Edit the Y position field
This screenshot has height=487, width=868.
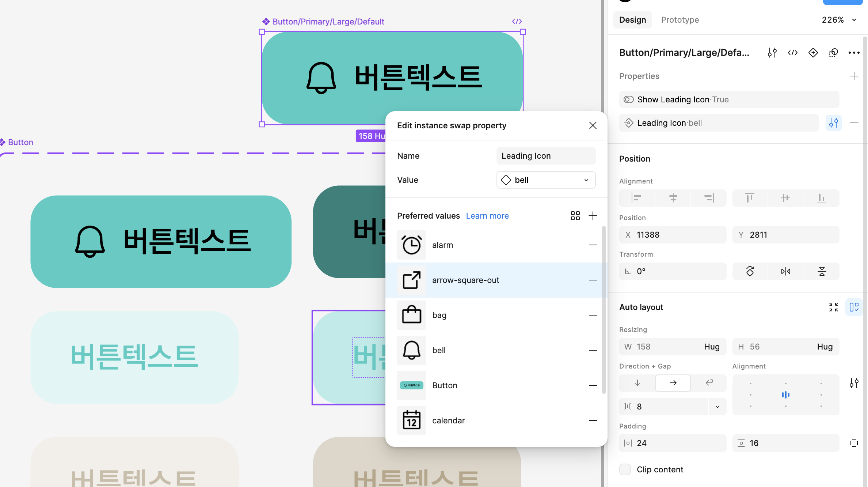[x=785, y=235]
